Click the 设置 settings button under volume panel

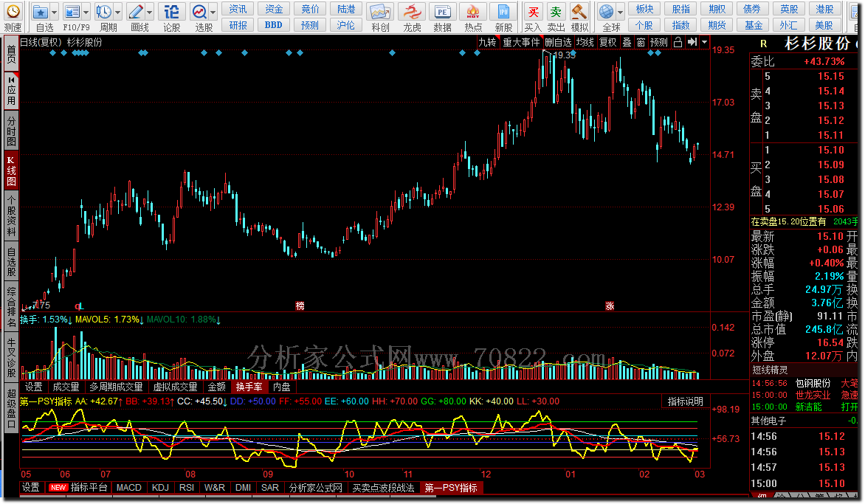(34, 387)
